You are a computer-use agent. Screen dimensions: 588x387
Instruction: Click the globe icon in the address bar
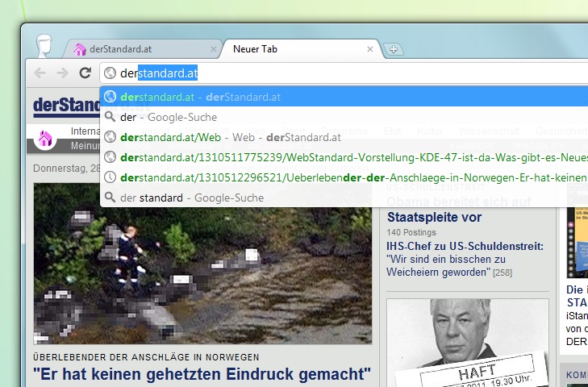click(x=110, y=73)
